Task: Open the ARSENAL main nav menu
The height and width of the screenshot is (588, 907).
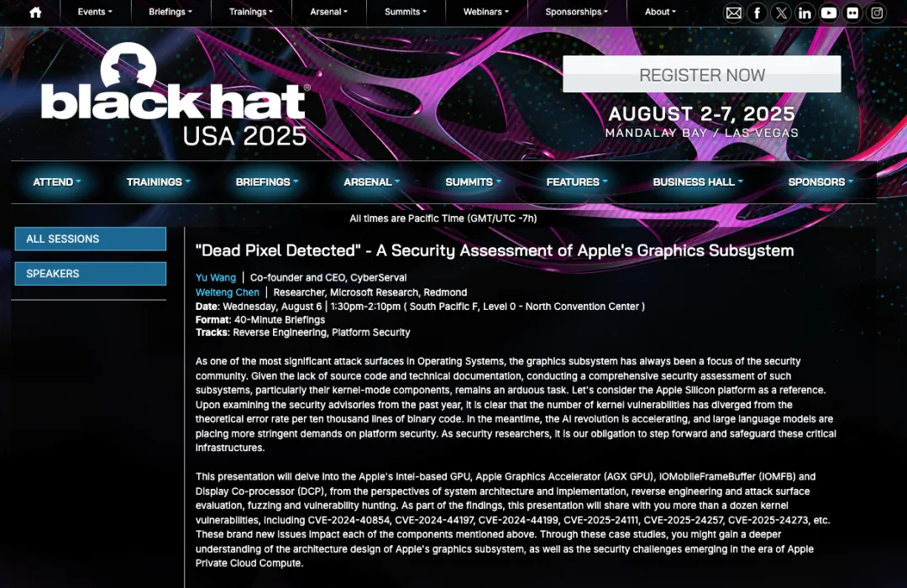Action: (371, 182)
